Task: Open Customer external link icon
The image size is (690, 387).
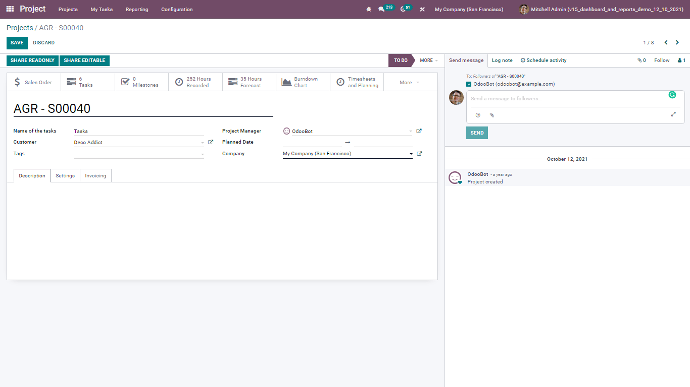Action: coord(210,142)
